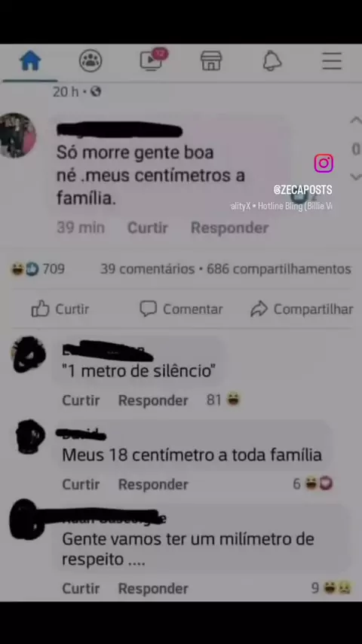This screenshot has width=362, height=644.
Task: Open the notifications bell icon
Action: click(x=272, y=61)
